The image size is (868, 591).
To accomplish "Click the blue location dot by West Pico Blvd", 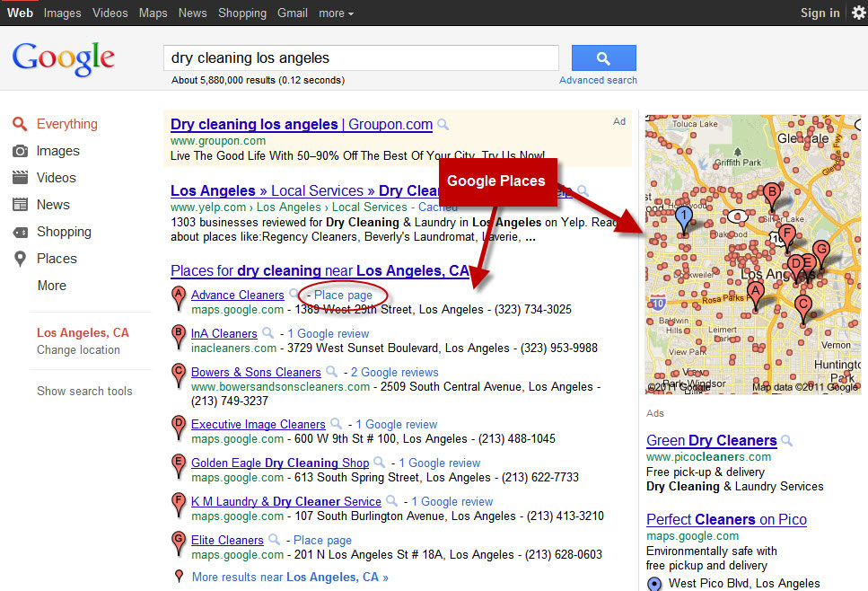I will pos(654,583).
